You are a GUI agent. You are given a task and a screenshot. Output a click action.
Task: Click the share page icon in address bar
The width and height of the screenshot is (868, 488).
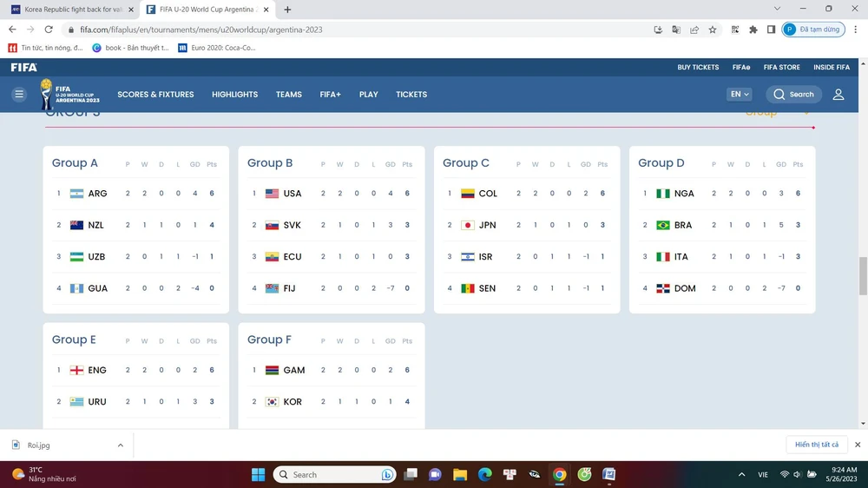694,30
